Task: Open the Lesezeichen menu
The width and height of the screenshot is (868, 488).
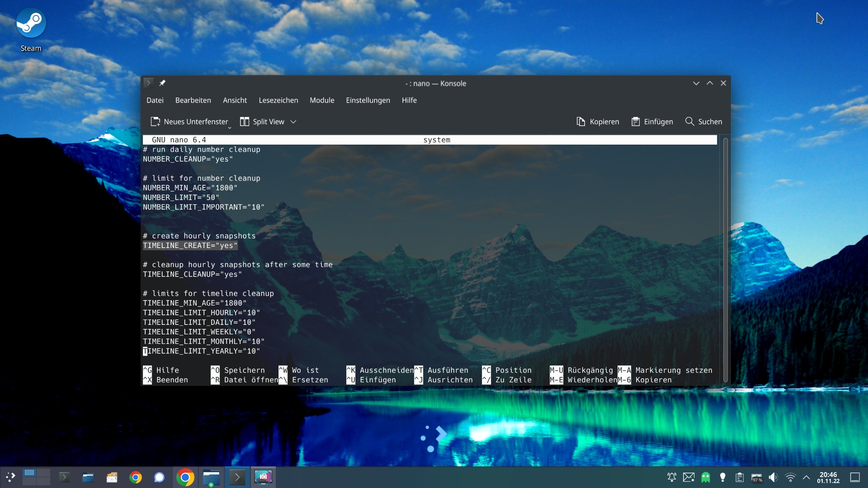Action: tap(278, 100)
